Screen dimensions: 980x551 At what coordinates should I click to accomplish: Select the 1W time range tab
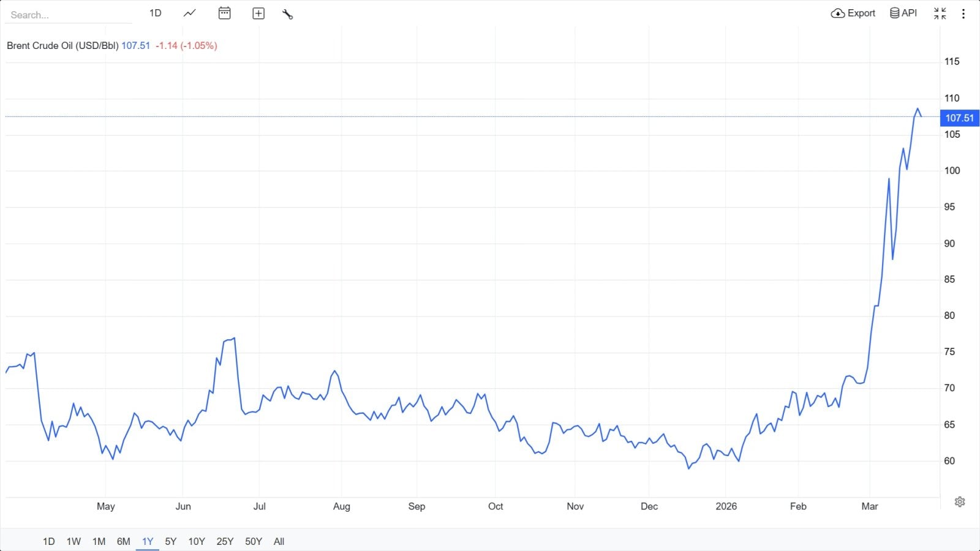point(73,541)
